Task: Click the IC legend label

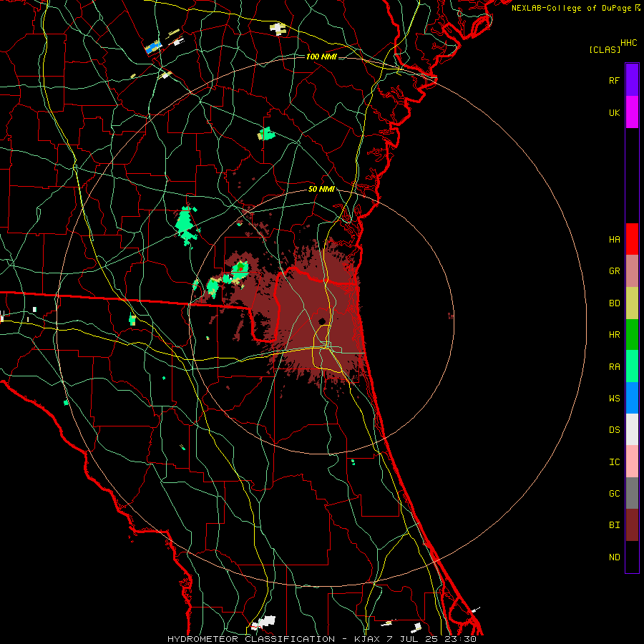Action: click(614, 462)
